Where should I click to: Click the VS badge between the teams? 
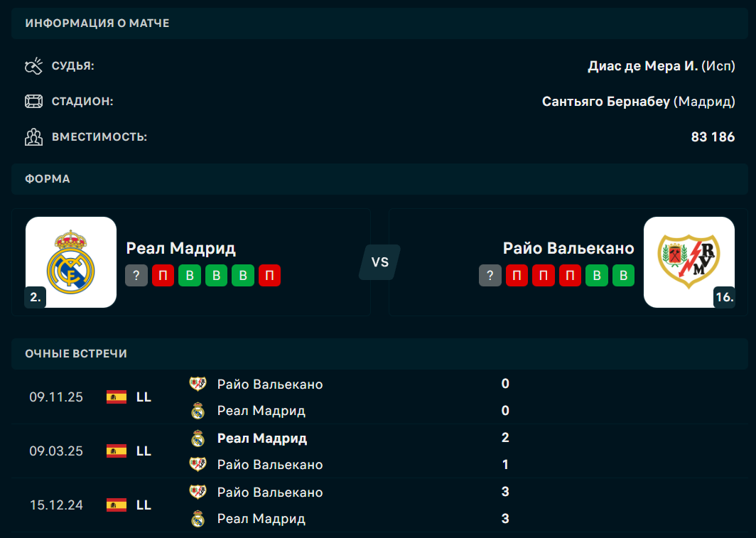pyautogui.click(x=379, y=262)
